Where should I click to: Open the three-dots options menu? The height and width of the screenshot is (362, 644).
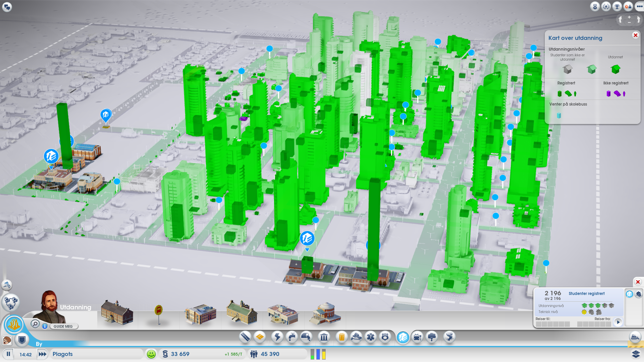(639, 6)
